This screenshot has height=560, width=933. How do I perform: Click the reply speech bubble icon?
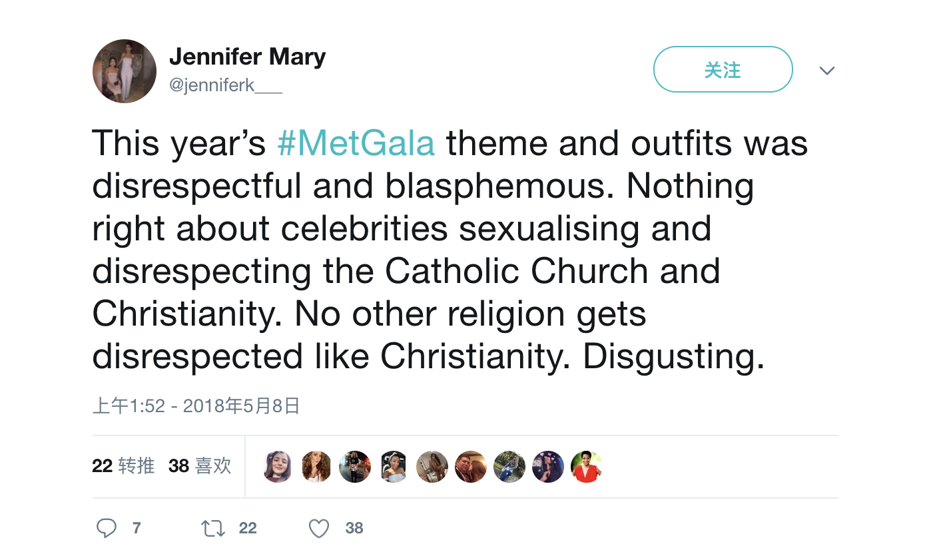pos(107,528)
